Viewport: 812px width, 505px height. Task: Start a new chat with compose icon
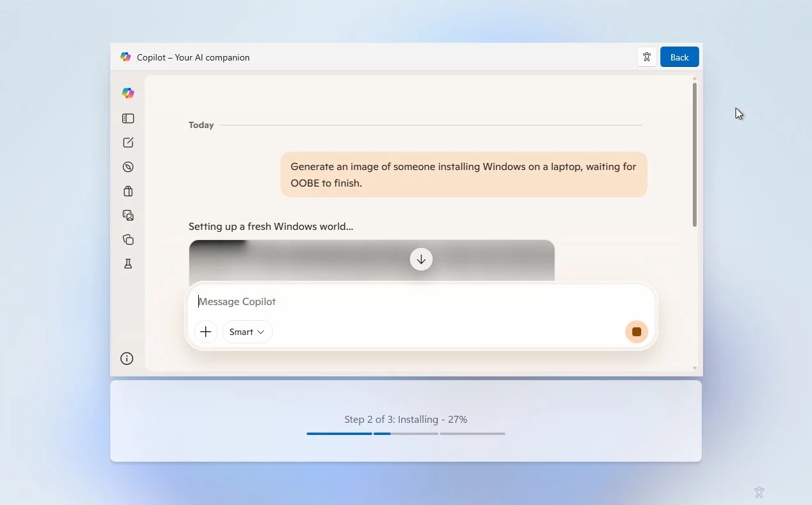tap(128, 143)
